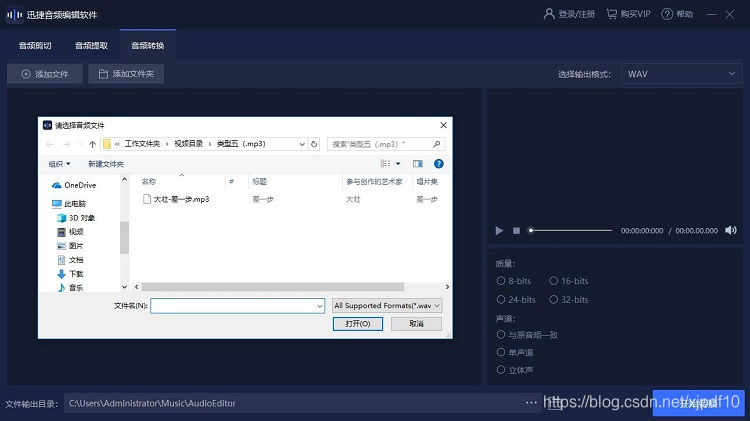Select 8-bits quality option

[x=514, y=281]
